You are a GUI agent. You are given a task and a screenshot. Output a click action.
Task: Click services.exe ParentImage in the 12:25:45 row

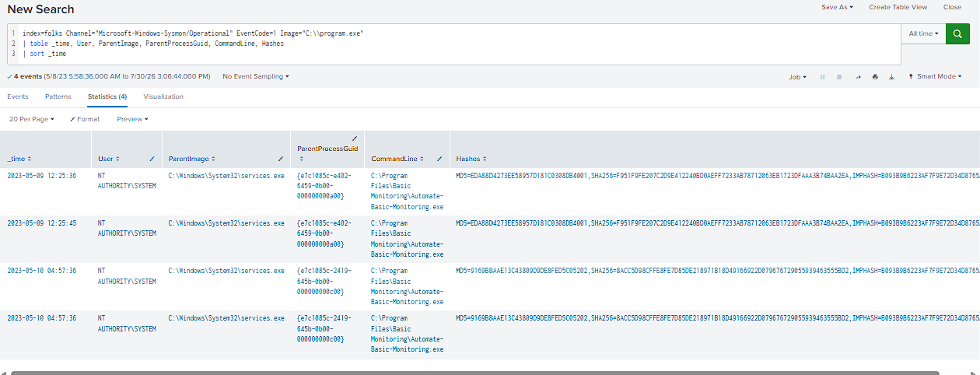coord(226,223)
